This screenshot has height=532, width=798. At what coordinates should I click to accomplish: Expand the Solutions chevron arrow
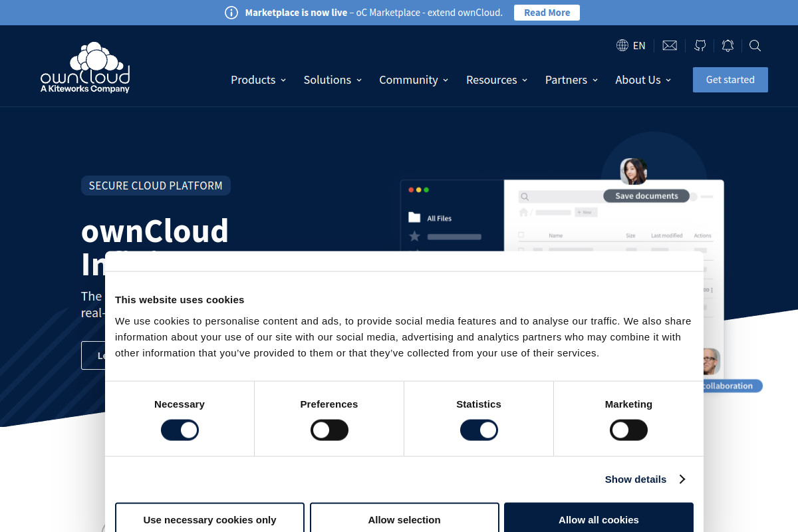(359, 80)
